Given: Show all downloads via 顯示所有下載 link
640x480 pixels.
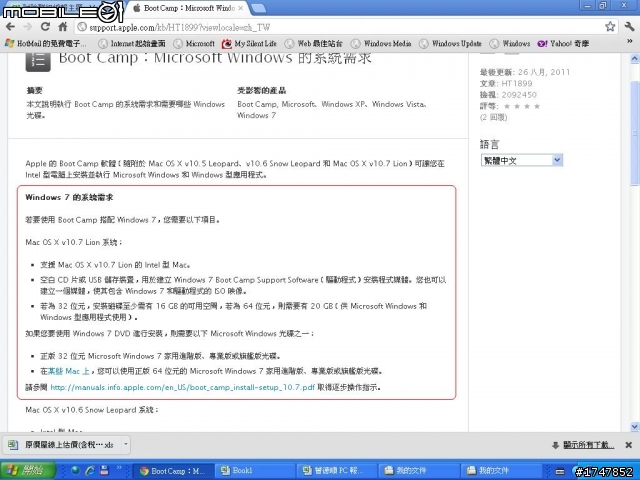Looking at the screenshot, I should tap(588, 445).
